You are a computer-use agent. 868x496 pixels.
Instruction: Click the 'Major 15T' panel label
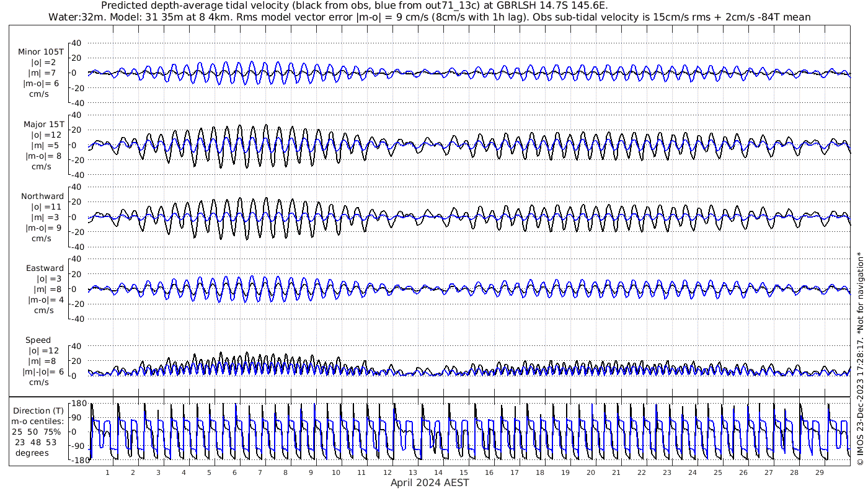coord(42,125)
